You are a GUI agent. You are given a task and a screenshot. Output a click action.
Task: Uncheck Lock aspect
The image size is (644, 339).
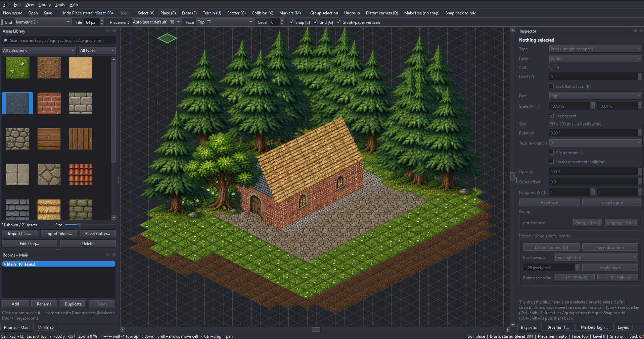tap(551, 116)
